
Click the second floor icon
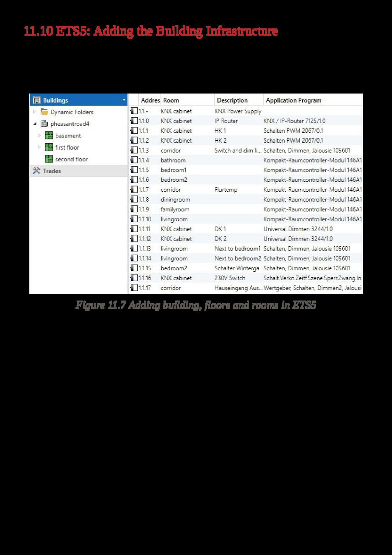49,159
